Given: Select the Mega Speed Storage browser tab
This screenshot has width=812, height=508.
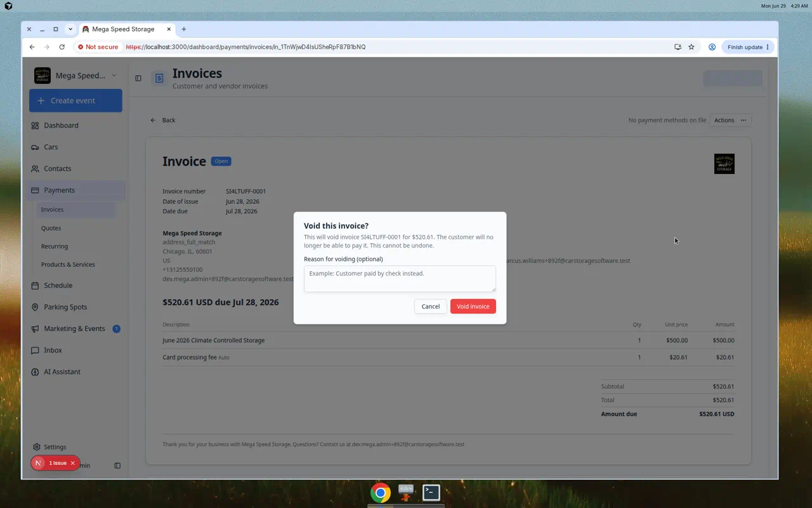Looking at the screenshot, I should [x=127, y=29].
